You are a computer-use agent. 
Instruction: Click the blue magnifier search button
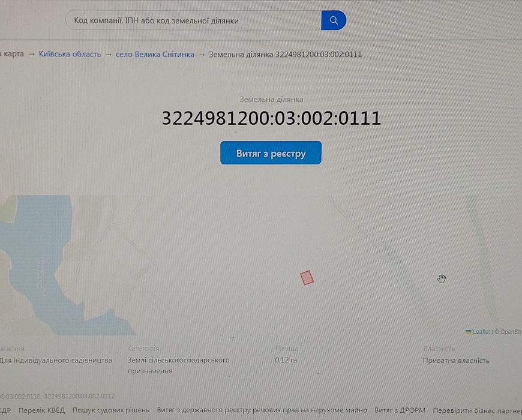tap(334, 20)
